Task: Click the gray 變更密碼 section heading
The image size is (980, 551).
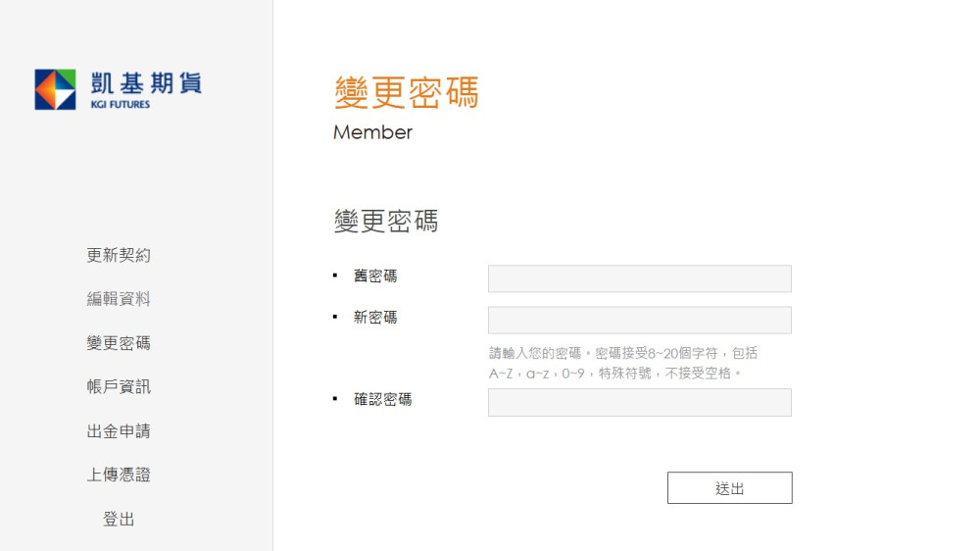Action: pos(385,221)
